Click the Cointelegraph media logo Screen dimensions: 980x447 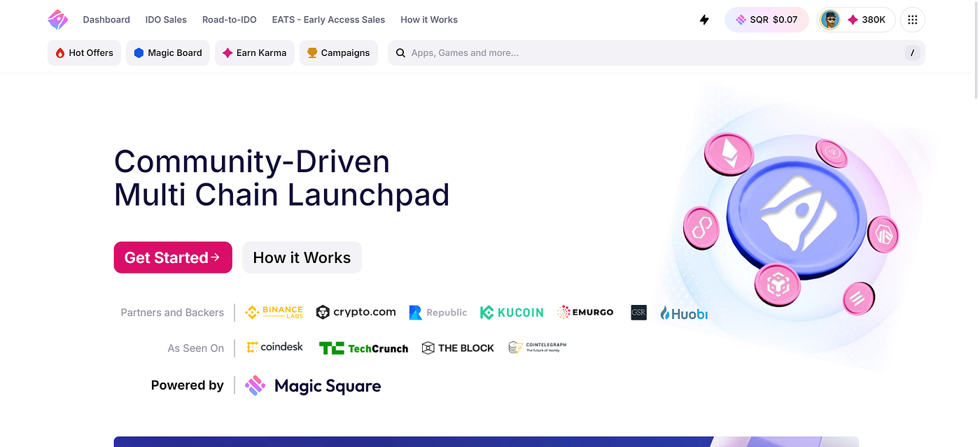point(538,347)
